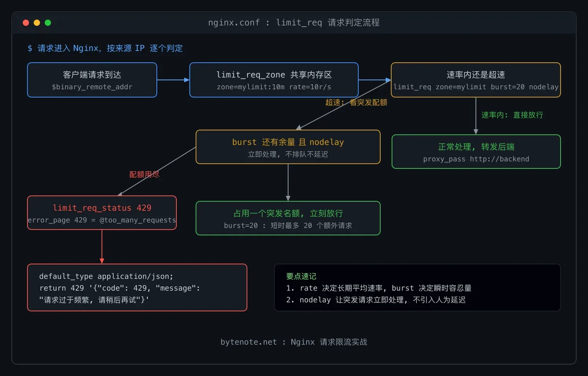Screen dimensions: 588x376
Task: Select '占用一个突发名额, 立刻放行' heading
Action: pos(288,213)
